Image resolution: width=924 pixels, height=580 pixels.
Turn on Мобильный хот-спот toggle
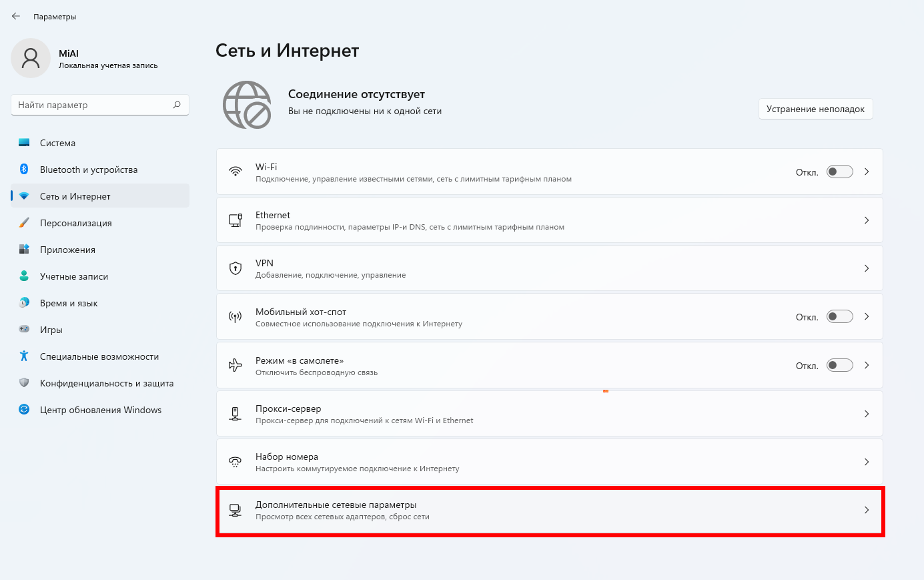click(x=839, y=316)
